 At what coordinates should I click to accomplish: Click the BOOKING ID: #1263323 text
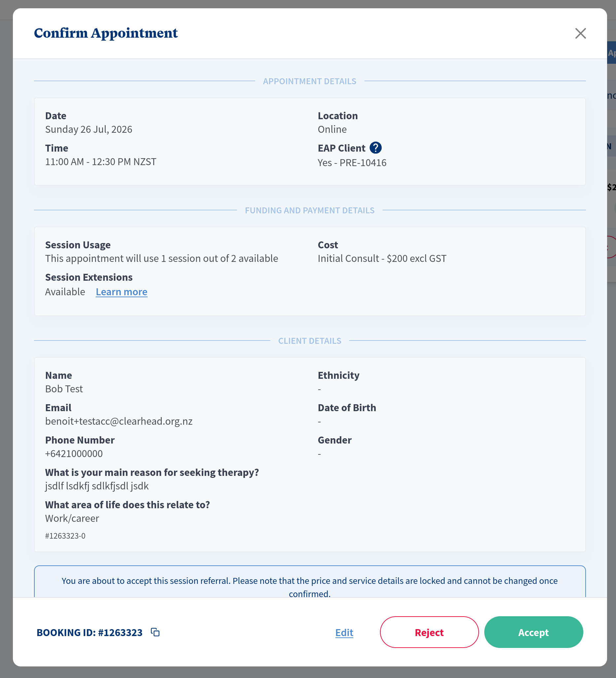pos(89,632)
